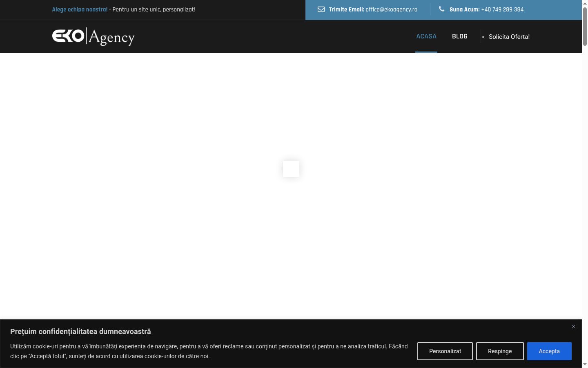This screenshot has width=588, height=368.
Task: Click 'Prețuim confidențialitatea dumneavoastră' heading
Action: click(80, 332)
